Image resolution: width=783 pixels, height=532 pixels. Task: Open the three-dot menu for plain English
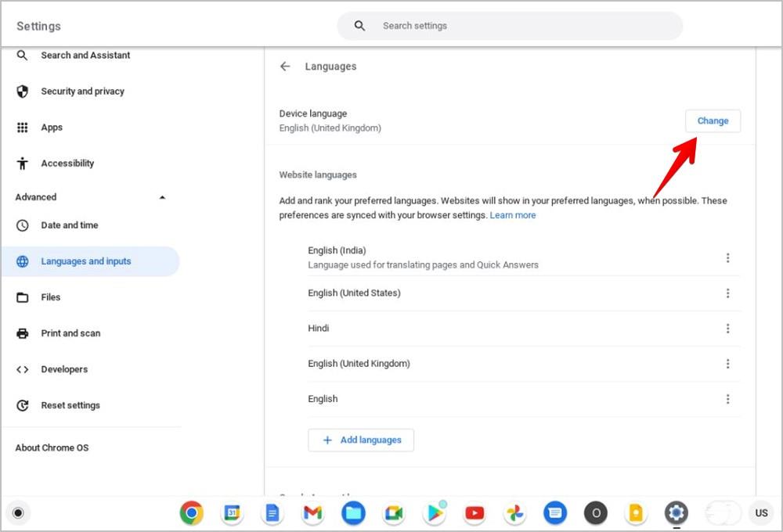point(727,399)
